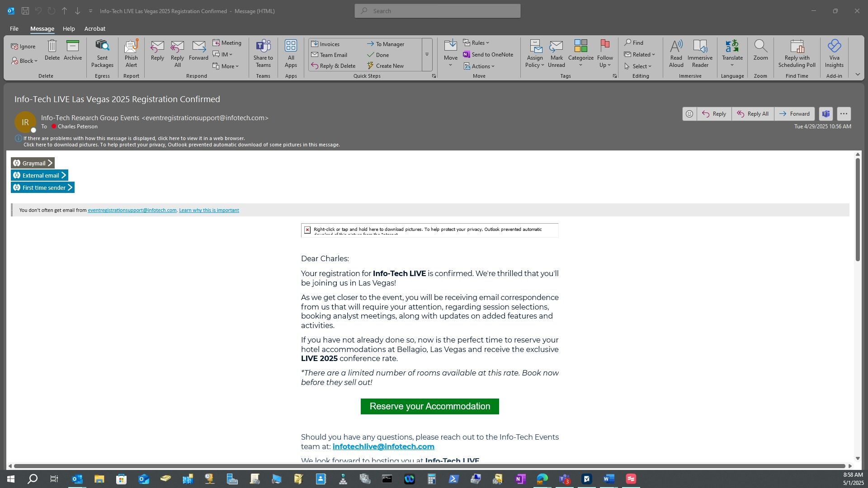The height and width of the screenshot is (488, 868).
Task: Open the Related dropdown
Action: pos(640,54)
